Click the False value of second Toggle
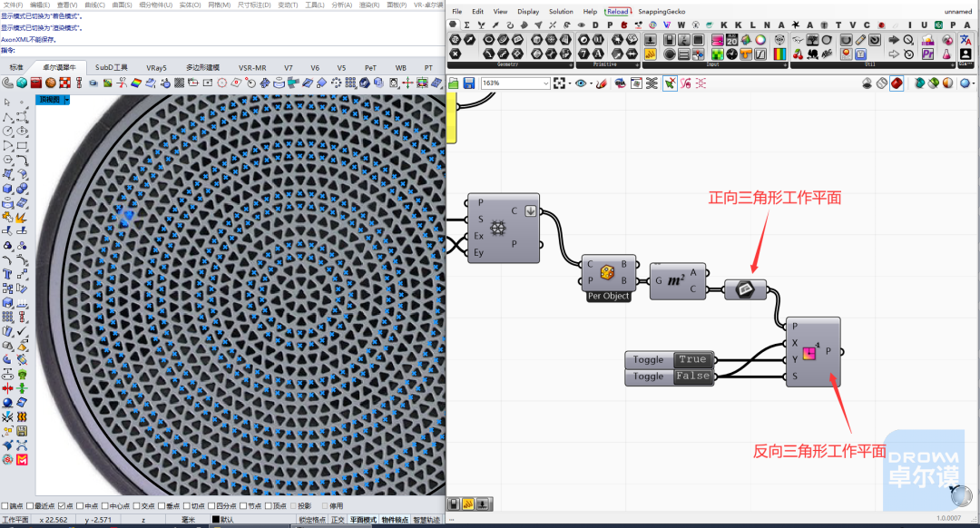This screenshot has height=528, width=980. (692, 376)
